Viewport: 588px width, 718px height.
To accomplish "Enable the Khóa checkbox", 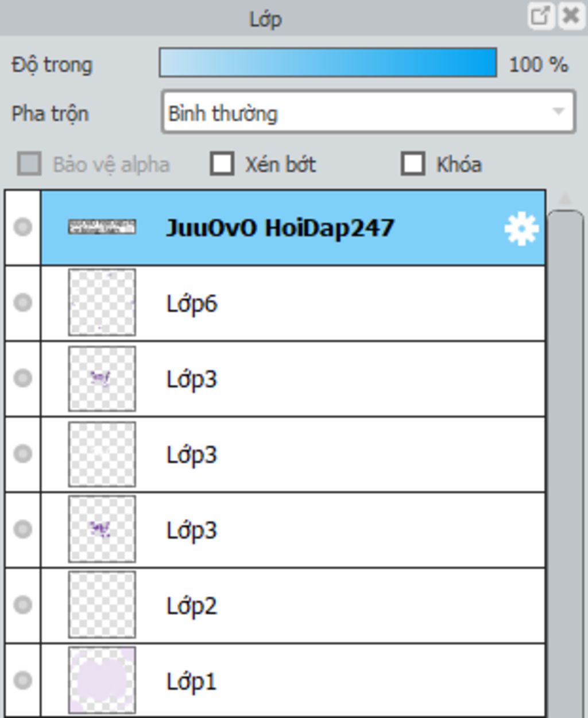I will point(413,164).
